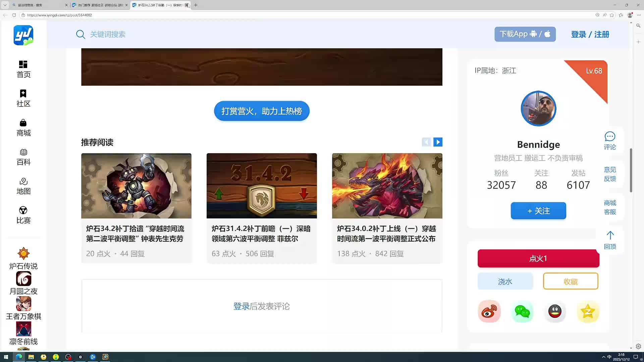
Task: Open the 首页 home sidebar icon
Action: click(x=23, y=64)
